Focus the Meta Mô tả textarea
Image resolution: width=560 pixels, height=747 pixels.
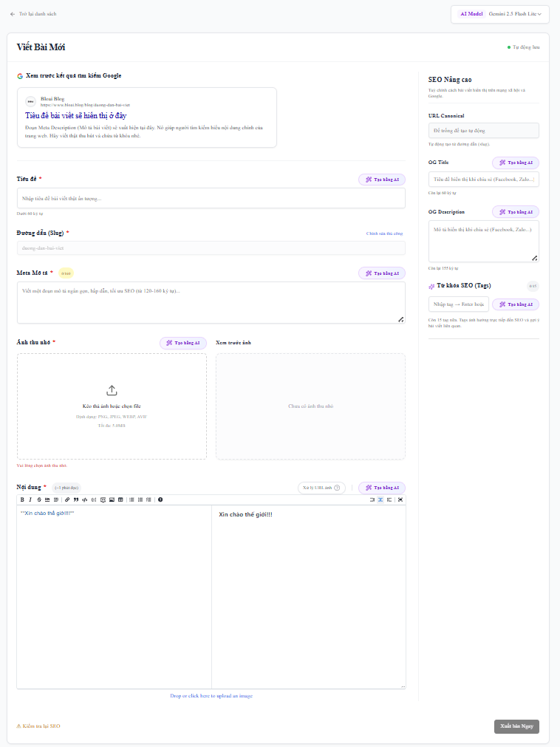pyautogui.click(x=211, y=302)
